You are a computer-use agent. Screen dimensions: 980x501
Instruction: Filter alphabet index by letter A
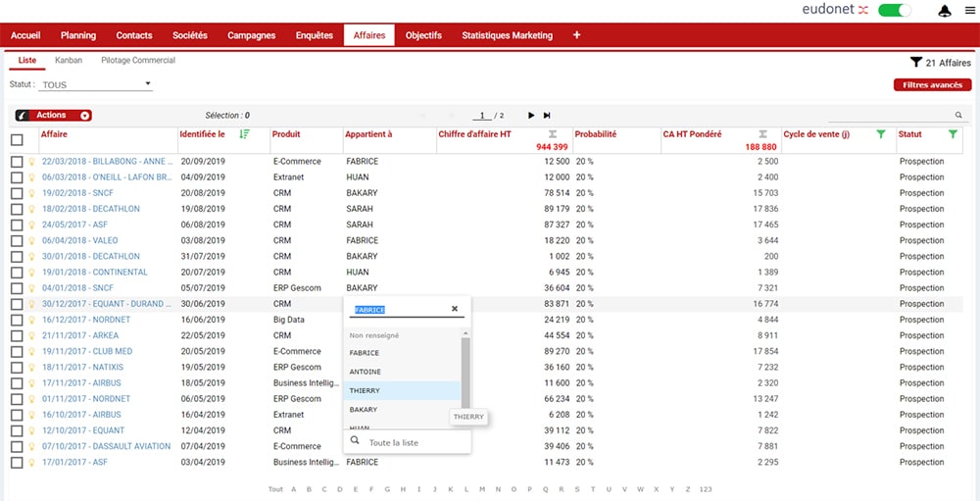(x=294, y=489)
